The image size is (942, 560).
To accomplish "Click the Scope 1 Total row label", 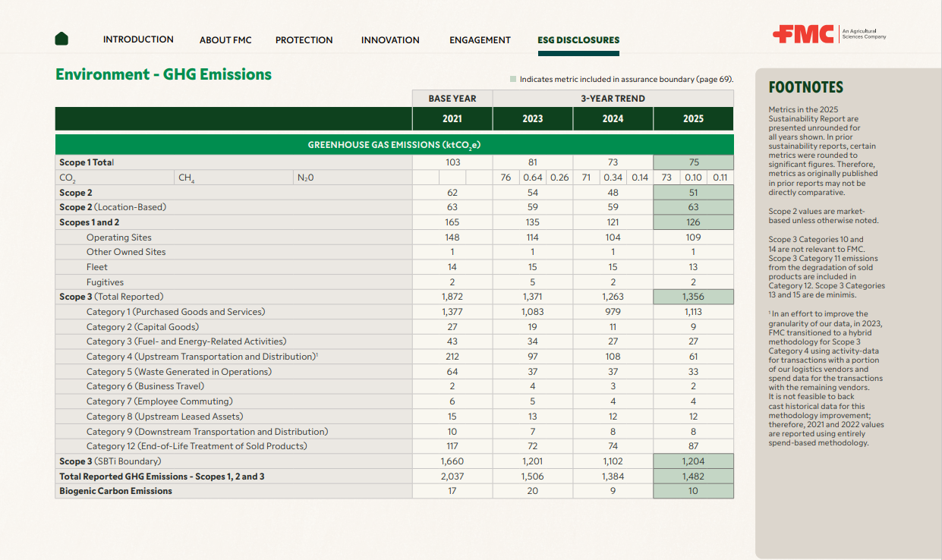I will click(87, 162).
